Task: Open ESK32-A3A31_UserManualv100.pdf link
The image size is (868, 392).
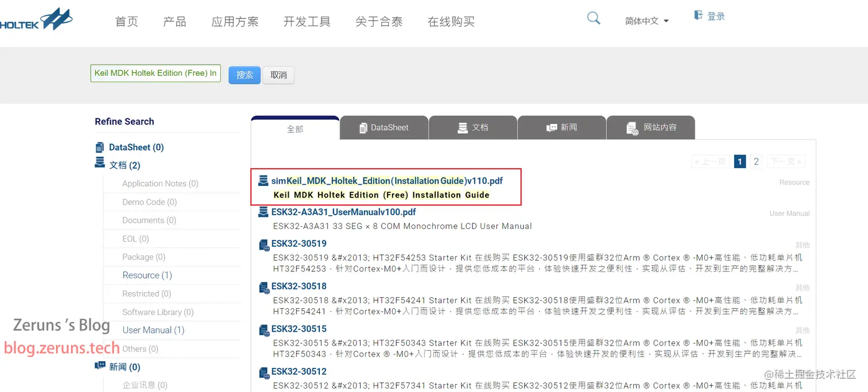Action: (344, 212)
